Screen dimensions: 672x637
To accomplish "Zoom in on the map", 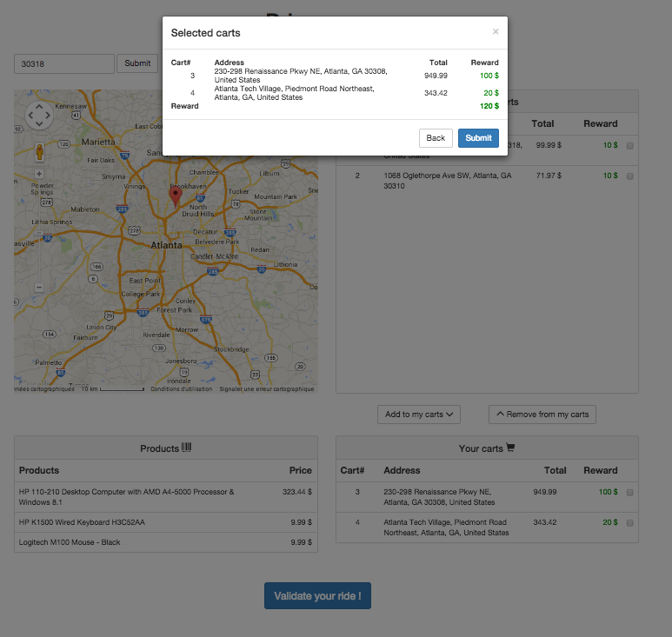I will coord(39,174).
